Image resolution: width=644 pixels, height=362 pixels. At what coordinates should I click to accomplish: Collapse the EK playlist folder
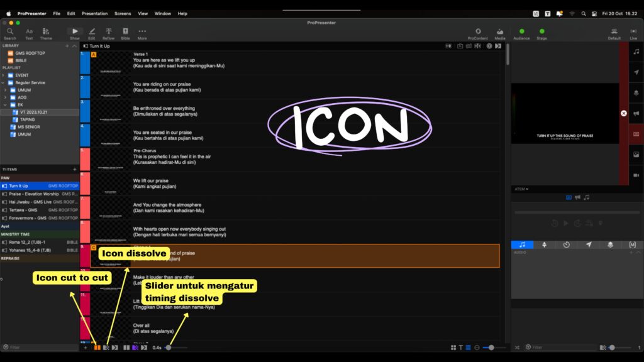click(x=5, y=105)
